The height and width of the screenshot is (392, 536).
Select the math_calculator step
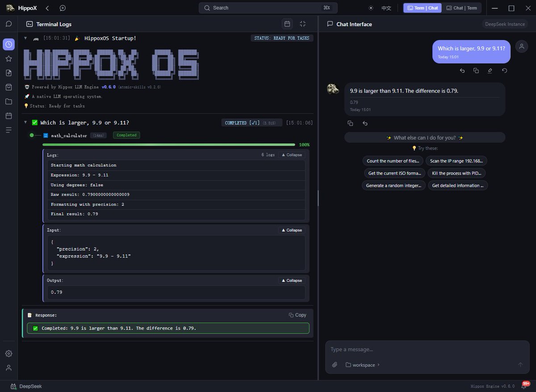click(69, 135)
